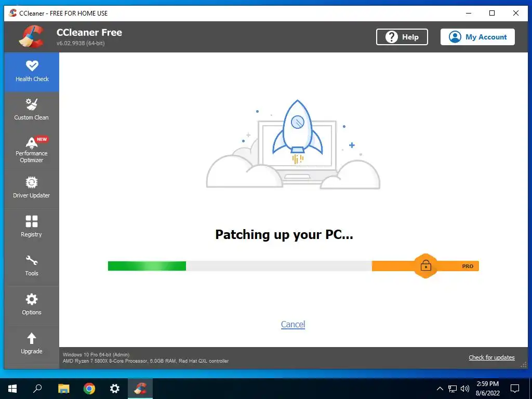Click the Check for updates link
The width and height of the screenshot is (532, 399).
(x=491, y=357)
